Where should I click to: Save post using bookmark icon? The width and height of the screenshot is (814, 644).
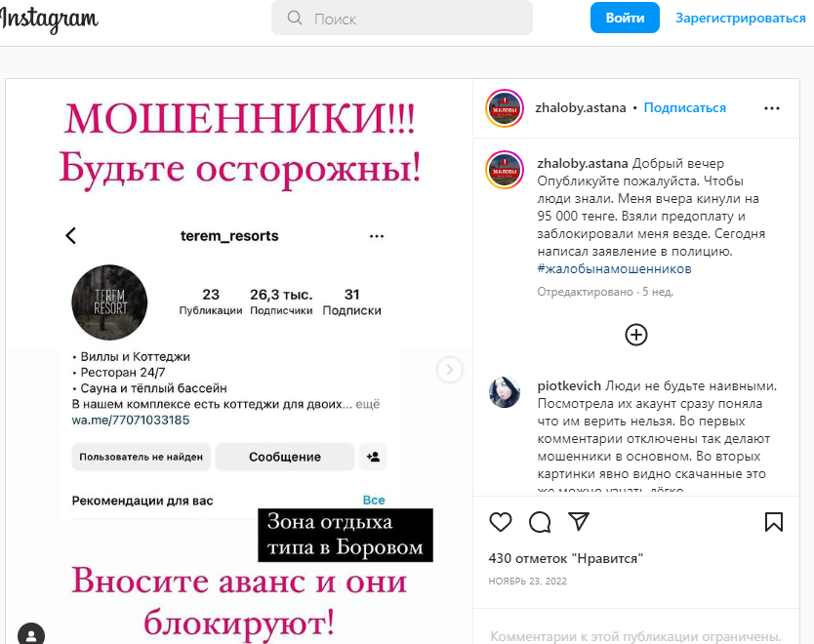(x=774, y=522)
